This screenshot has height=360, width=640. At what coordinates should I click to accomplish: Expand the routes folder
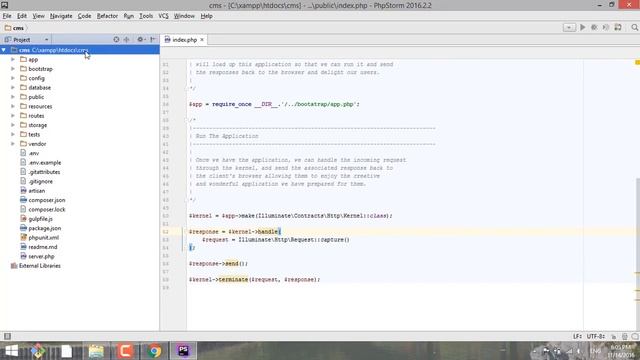(x=13, y=116)
